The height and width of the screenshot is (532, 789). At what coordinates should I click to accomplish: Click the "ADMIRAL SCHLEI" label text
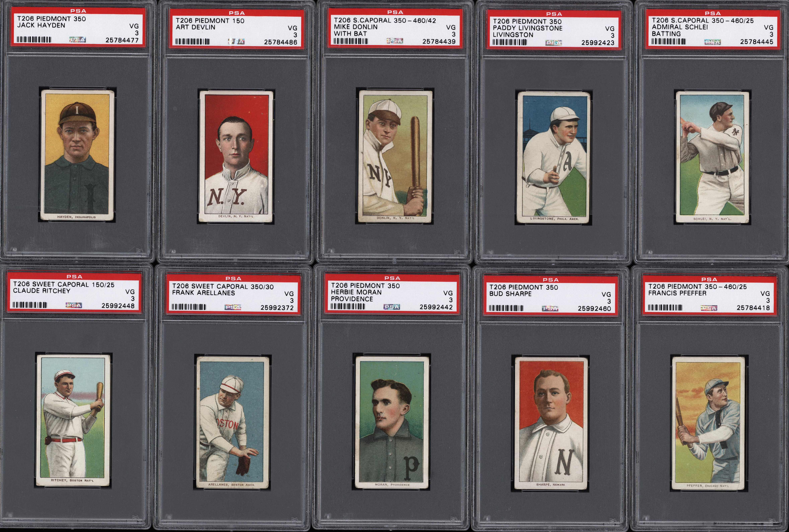pyautogui.click(x=680, y=27)
